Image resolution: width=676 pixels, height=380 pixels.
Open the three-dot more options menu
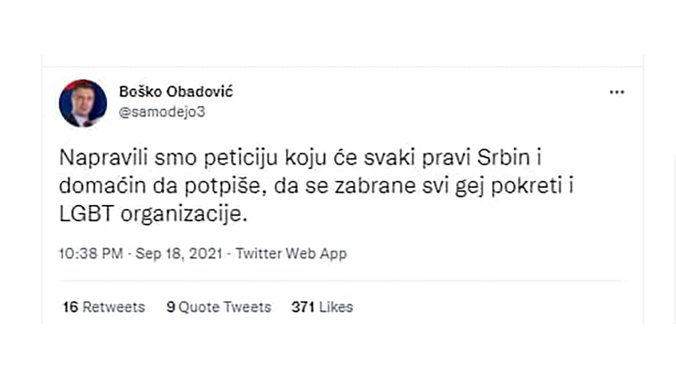[x=617, y=92]
